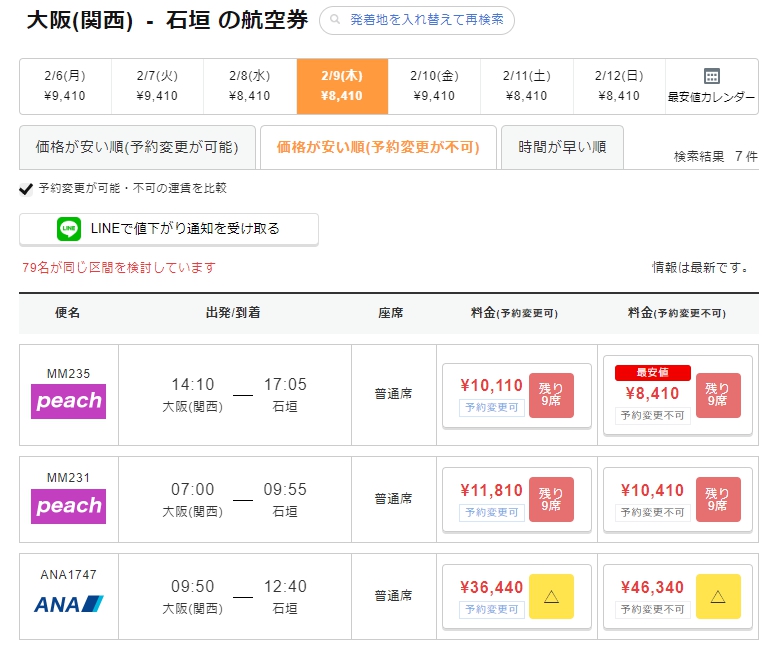This screenshot has width=776, height=649.
Task: Click 残り9席 badge beside ¥10,410 fare
Action: click(x=718, y=499)
